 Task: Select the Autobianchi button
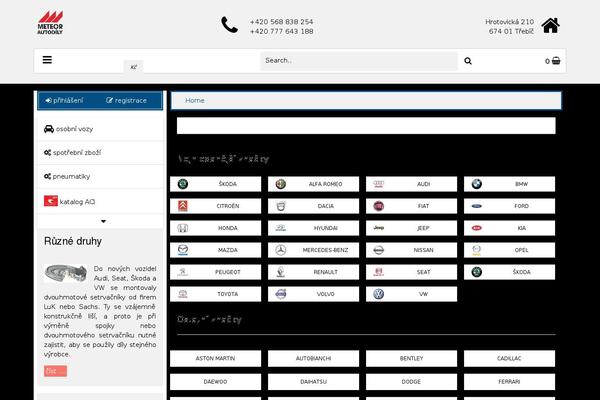[x=313, y=358]
